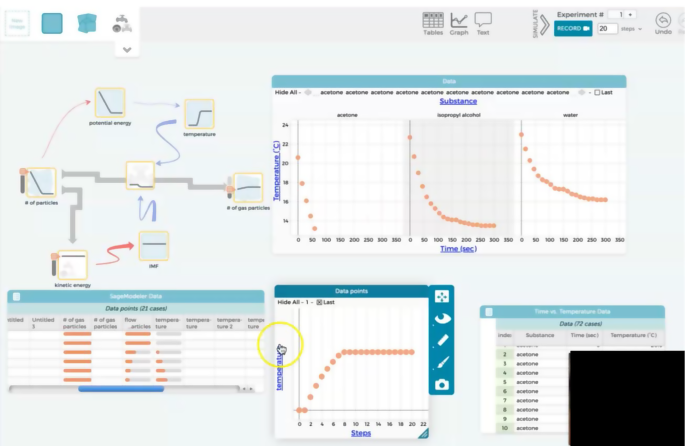Viewport: 685px width, 446px height.
Task: Select the unnamed flow node in the center
Action: (x=140, y=176)
